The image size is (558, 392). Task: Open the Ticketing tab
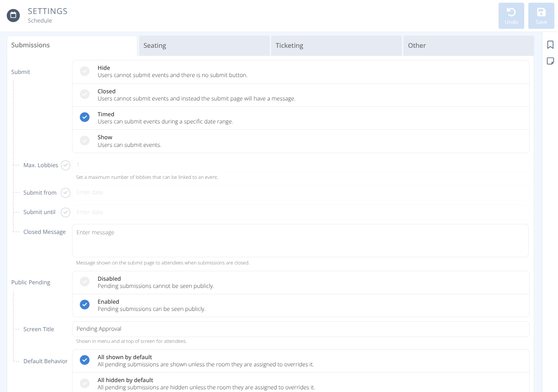tap(289, 46)
